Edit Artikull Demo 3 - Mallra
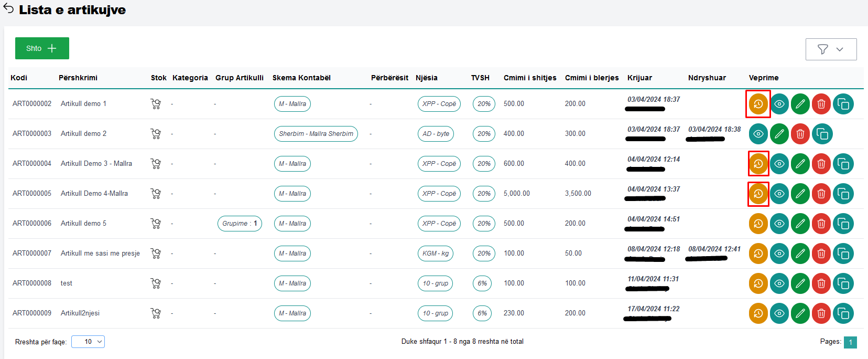This screenshot has height=359, width=868. (800, 164)
